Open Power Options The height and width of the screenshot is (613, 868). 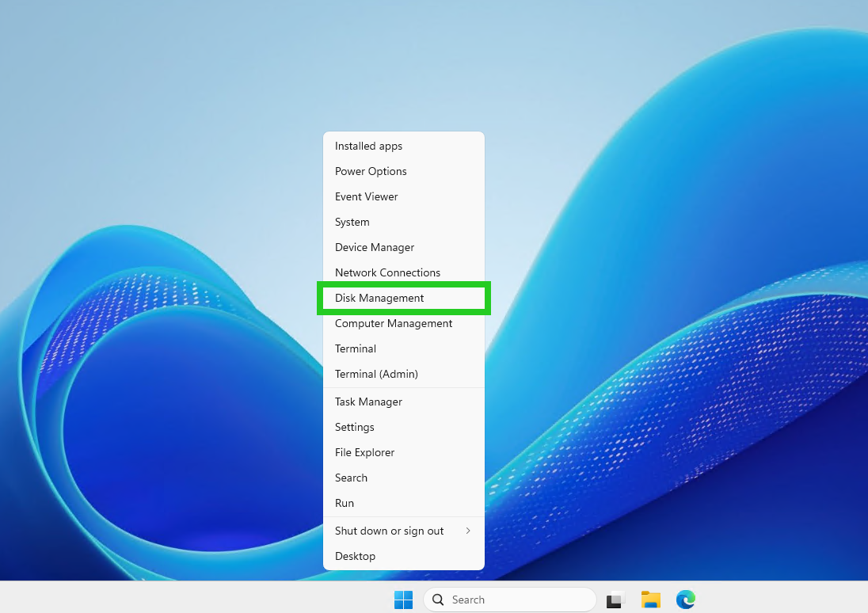point(371,171)
